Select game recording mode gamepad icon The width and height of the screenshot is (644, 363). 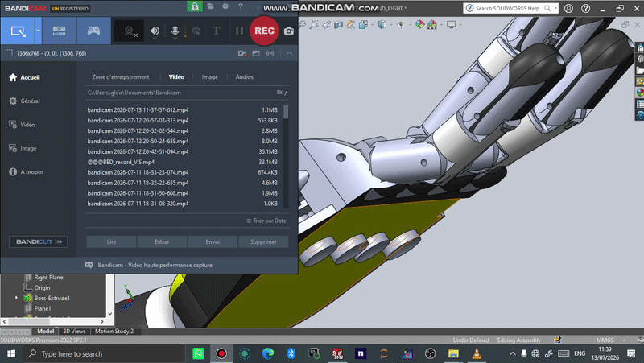(x=93, y=31)
